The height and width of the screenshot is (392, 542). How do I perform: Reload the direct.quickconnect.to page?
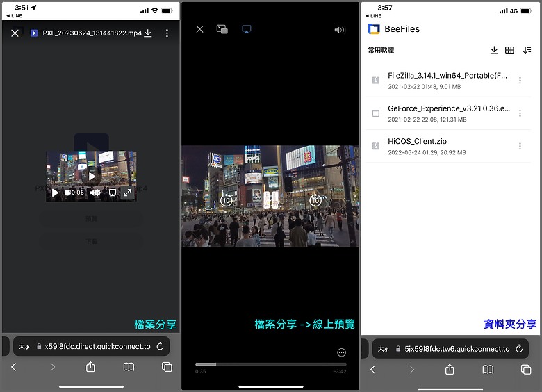point(160,346)
